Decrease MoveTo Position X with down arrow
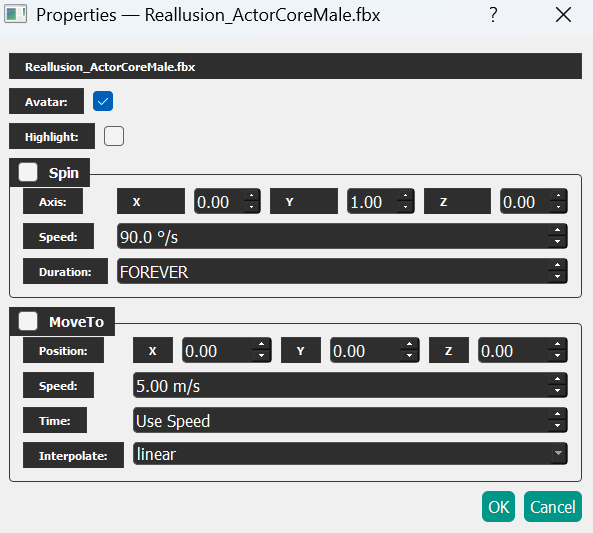The image size is (593, 533). [261, 356]
